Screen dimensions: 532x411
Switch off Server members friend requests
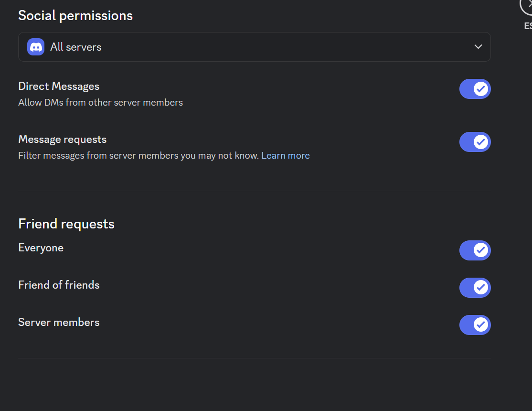point(475,324)
